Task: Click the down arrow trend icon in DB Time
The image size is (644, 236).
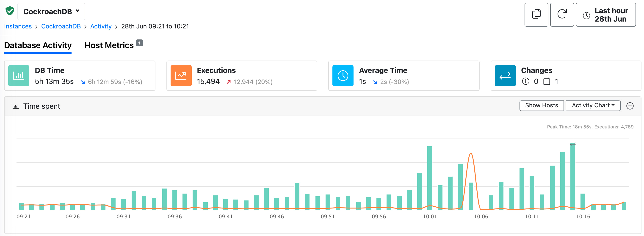Action: [83, 82]
